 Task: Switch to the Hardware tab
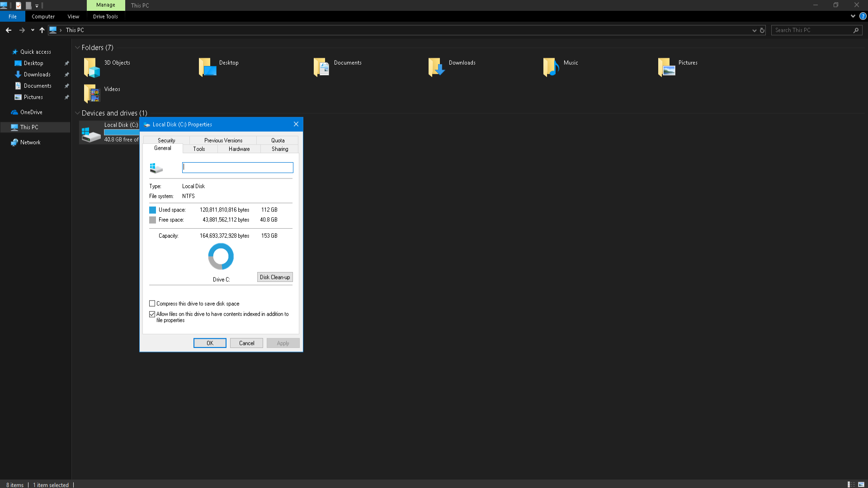click(x=239, y=149)
